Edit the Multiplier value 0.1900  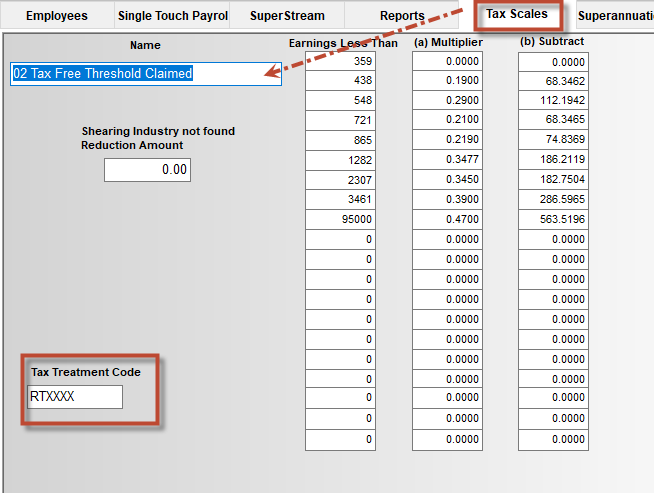point(447,81)
